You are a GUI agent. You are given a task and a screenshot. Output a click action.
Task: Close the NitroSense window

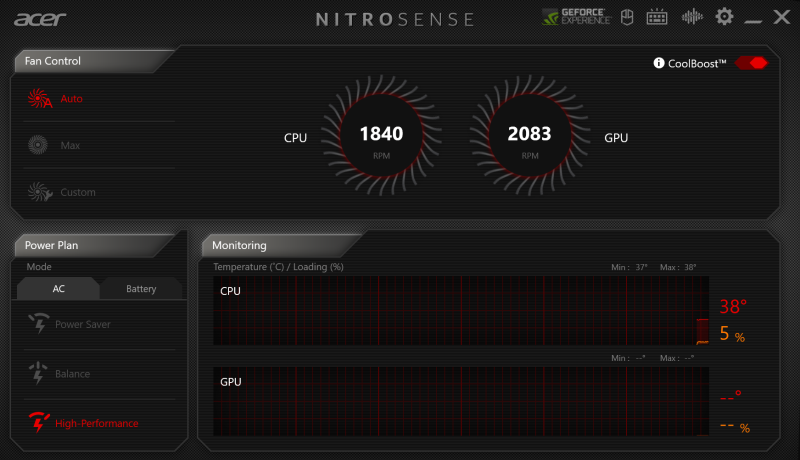(782, 17)
